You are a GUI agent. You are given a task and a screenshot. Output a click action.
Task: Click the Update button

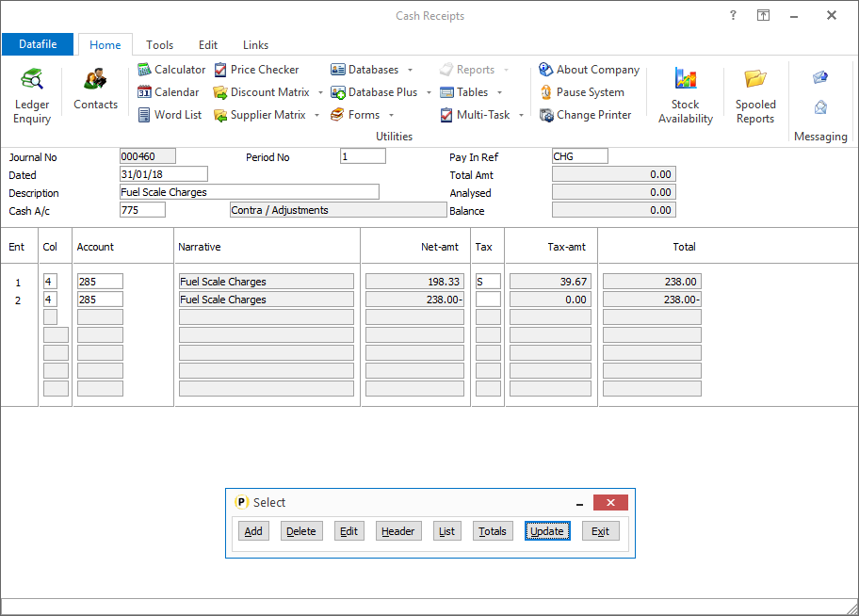[547, 531]
